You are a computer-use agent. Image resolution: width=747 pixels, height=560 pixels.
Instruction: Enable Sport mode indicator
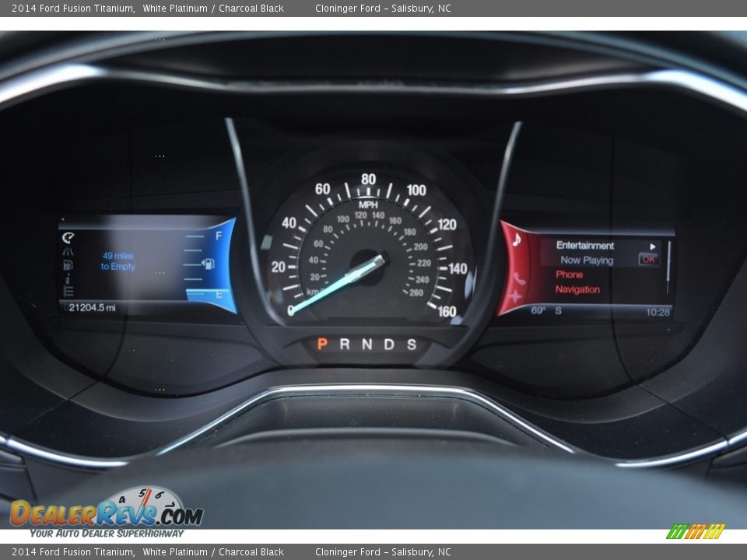click(x=412, y=342)
